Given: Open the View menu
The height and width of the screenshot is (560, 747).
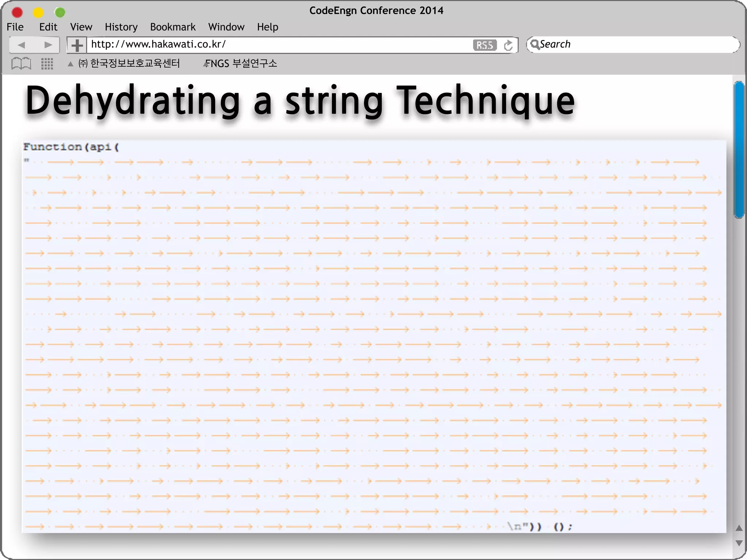Looking at the screenshot, I should [x=81, y=27].
